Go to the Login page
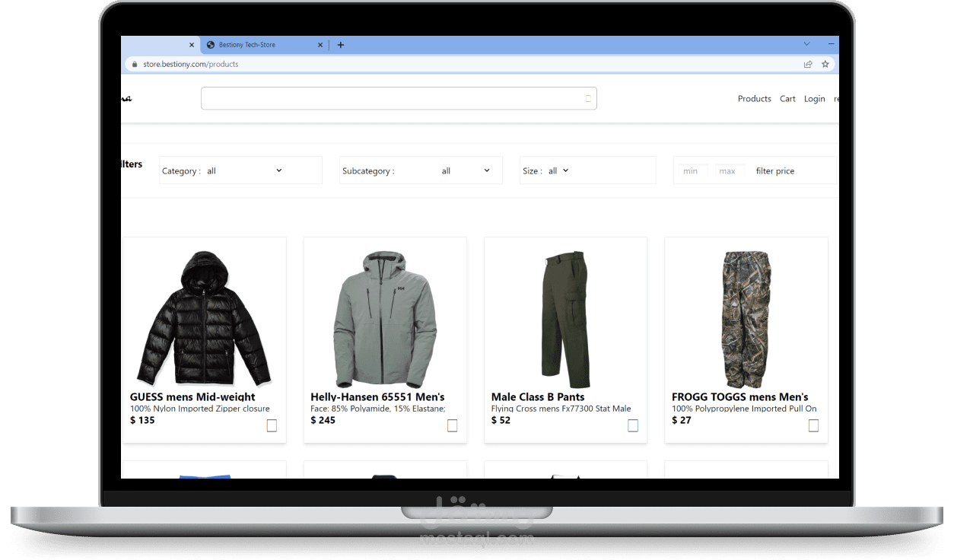This screenshot has width=954, height=560. click(x=814, y=98)
